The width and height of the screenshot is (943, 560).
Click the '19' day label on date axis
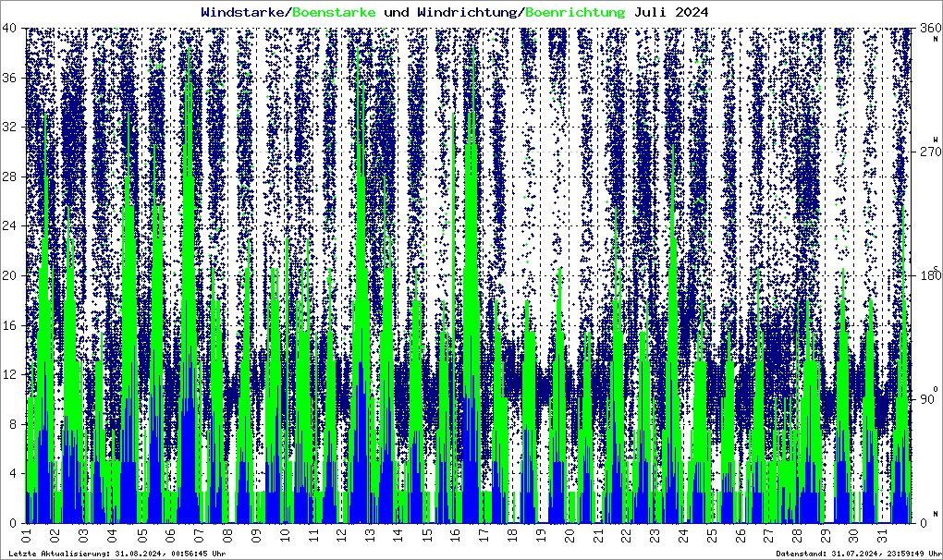tap(541, 533)
